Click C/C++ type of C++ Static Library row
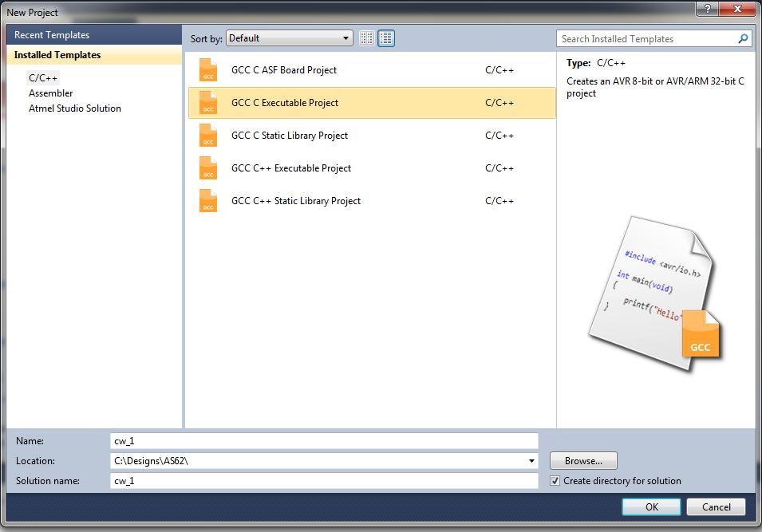Viewport: 762px width, 532px height. point(499,201)
